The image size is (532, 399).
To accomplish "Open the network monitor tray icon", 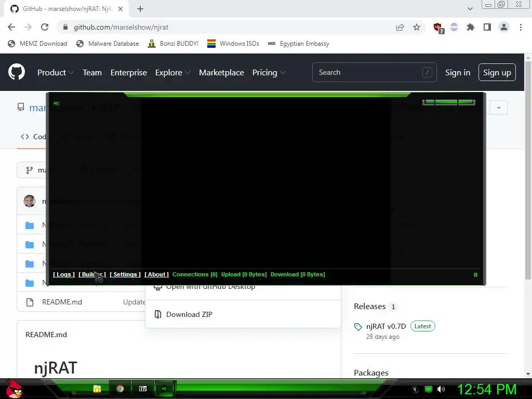I will click(429, 389).
